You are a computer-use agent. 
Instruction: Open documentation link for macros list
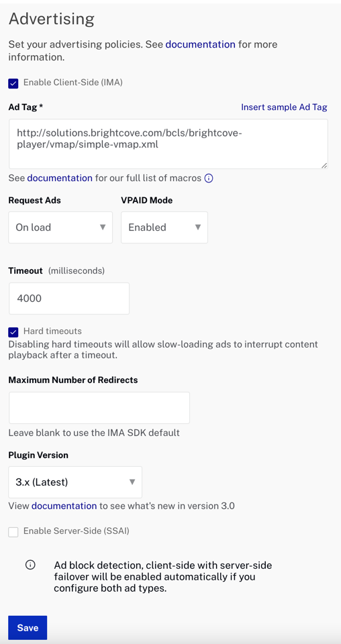click(x=60, y=178)
